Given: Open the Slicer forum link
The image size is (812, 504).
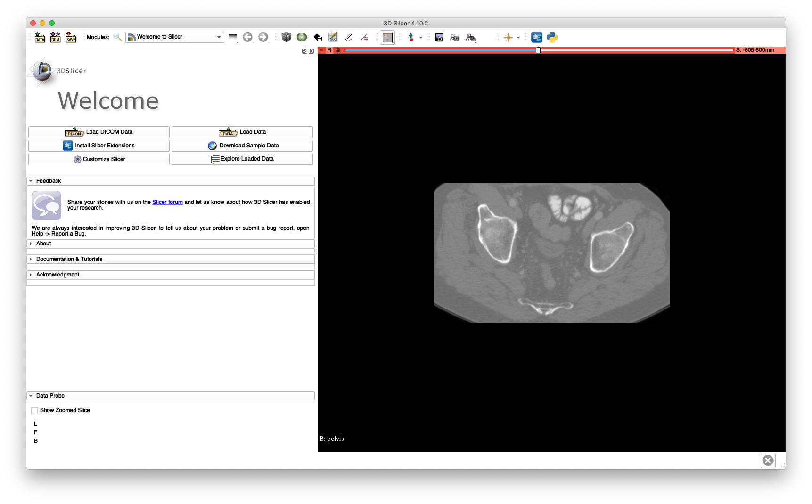Looking at the screenshot, I should 167,202.
